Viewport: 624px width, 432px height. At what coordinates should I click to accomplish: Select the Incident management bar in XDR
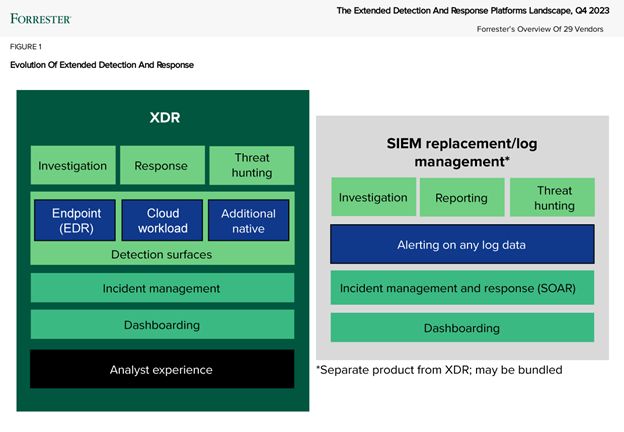tap(162, 288)
